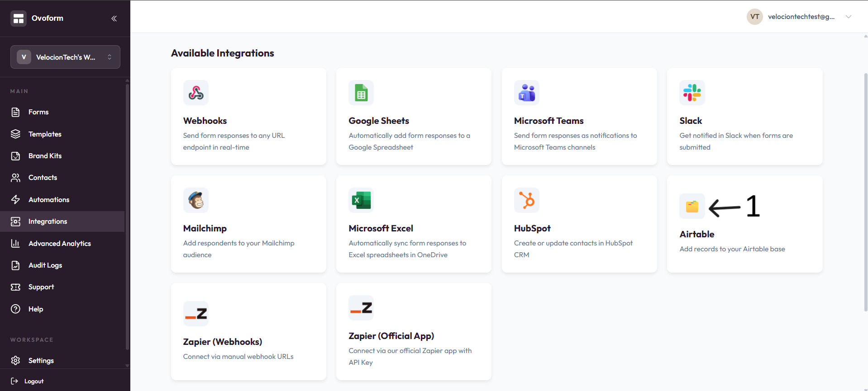Click the Forms document icon
This screenshot has width=868, height=391.
[15, 112]
